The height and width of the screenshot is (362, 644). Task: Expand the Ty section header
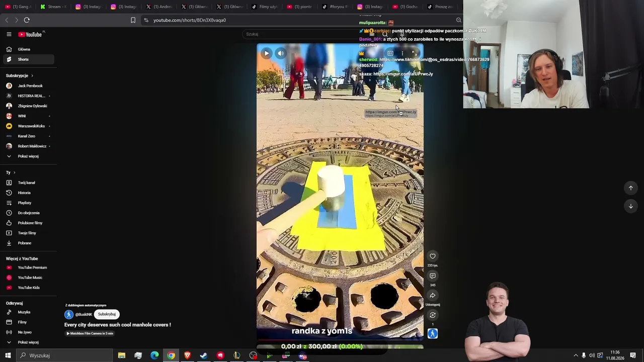11,172
